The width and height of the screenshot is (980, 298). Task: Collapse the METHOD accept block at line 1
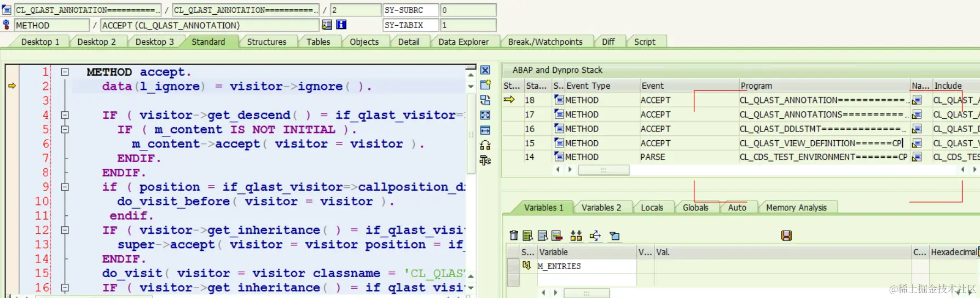(x=65, y=72)
